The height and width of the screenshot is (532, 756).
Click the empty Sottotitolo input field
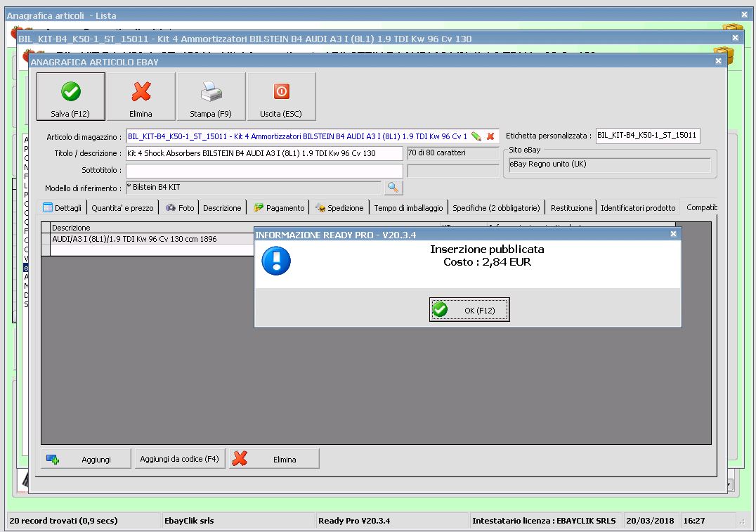[x=264, y=170]
